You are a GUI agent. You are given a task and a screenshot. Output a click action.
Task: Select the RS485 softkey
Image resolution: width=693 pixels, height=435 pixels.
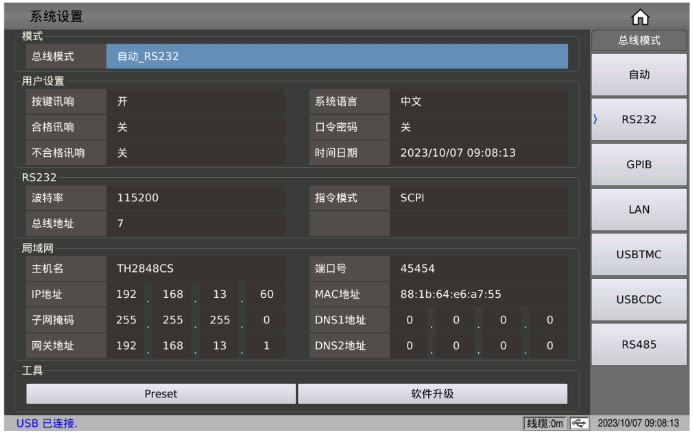639,344
